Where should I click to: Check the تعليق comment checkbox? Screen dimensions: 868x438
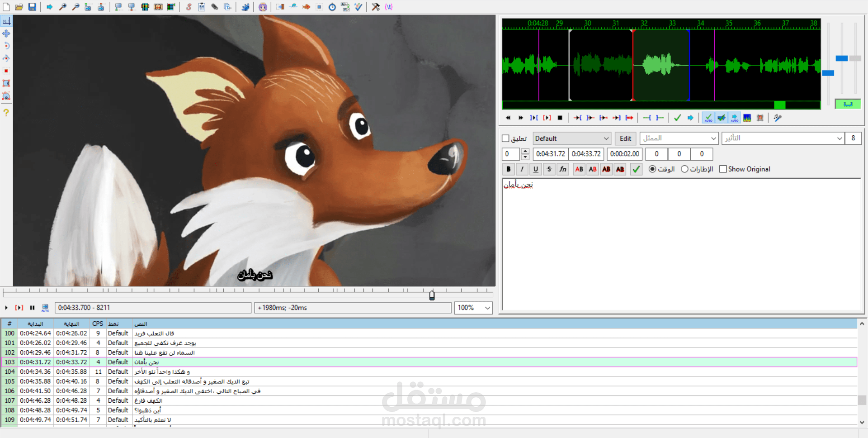pos(506,138)
